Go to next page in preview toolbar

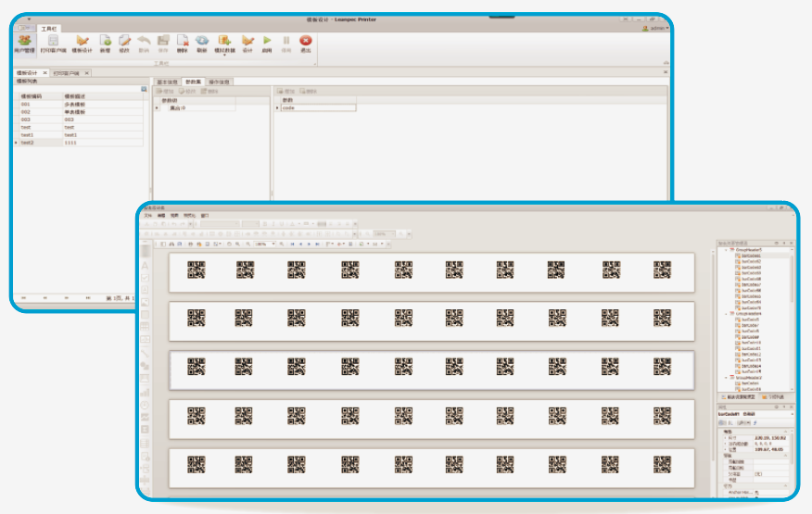[x=310, y=244]
